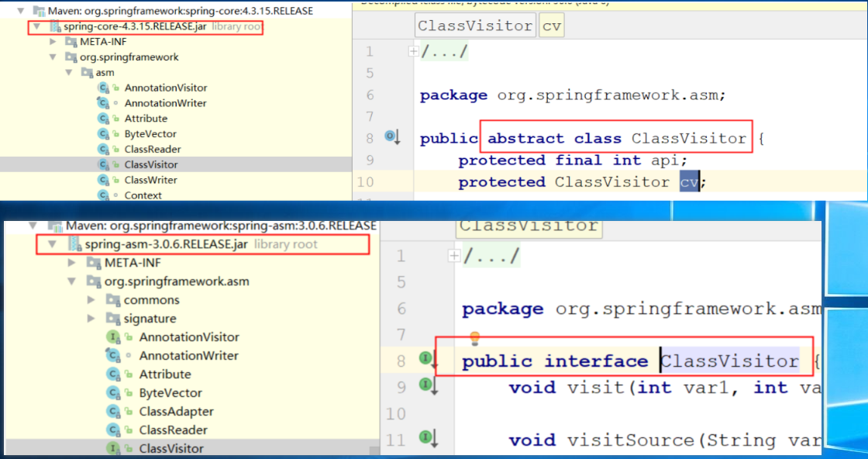Screen dimensions: 868x459
Task: Collapse the org.springframework.asm package node
Action: (71, 281)
